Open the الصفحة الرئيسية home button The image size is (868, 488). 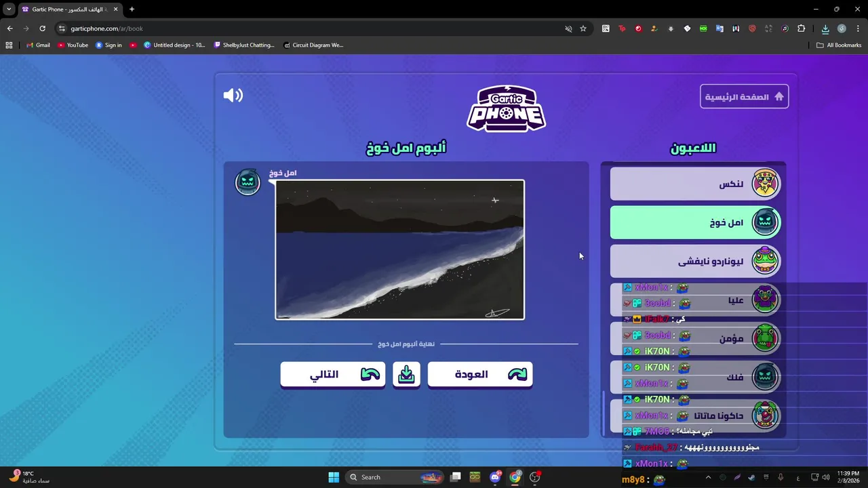click(x=744, y=97)
